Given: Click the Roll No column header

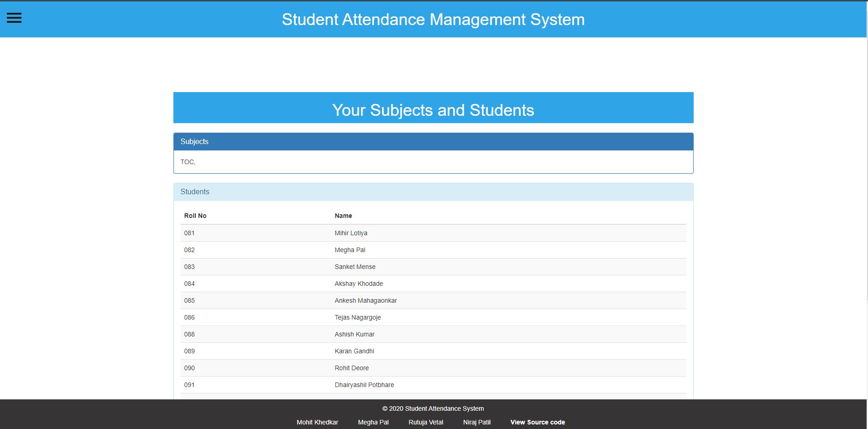Looking at the screenshot, I should coord(195,216).
